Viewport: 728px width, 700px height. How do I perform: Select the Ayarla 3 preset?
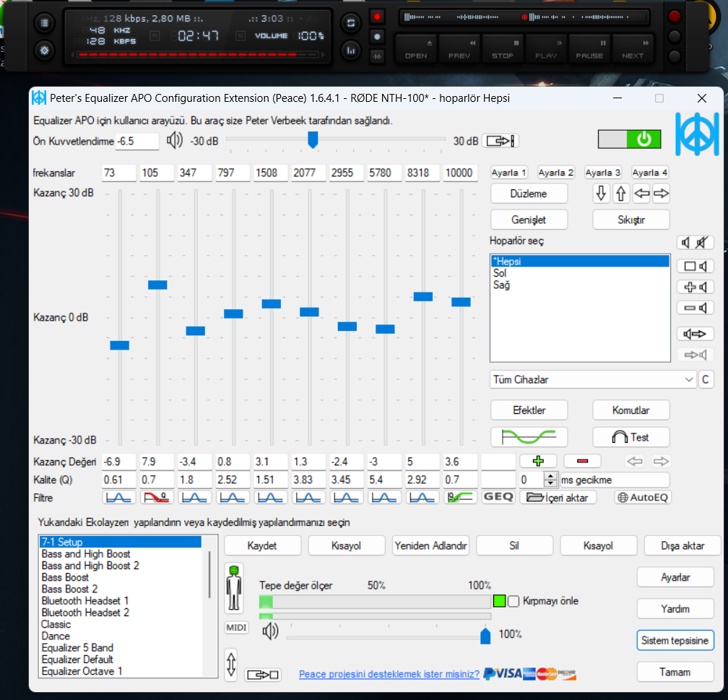(602, 173)
